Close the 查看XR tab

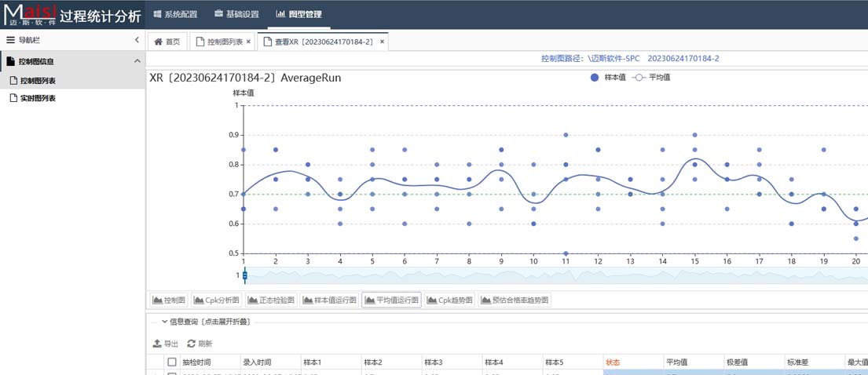(383, 42)
